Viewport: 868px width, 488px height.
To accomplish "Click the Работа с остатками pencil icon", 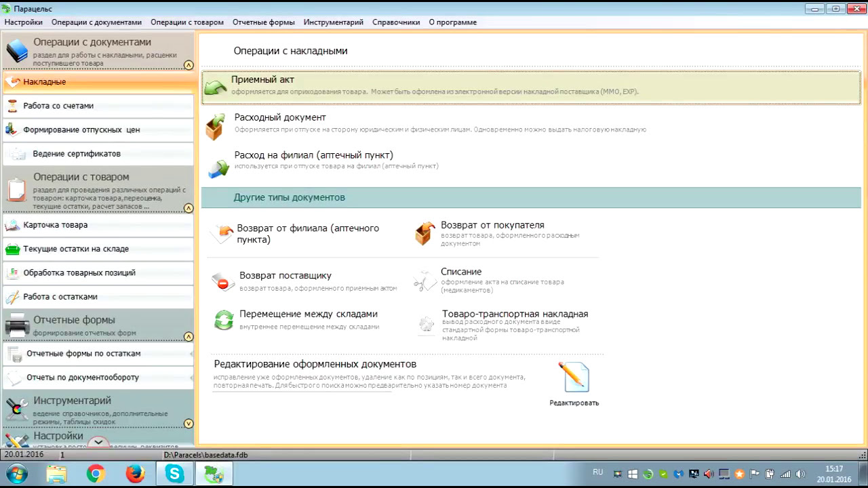I will tap(12, 297).
